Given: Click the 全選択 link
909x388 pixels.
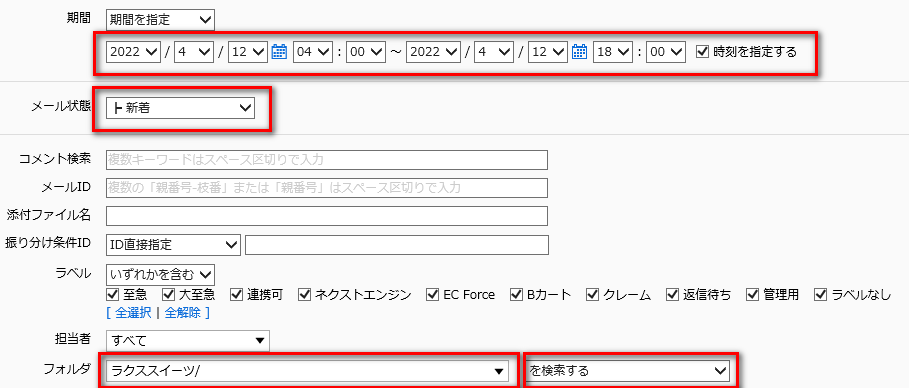Looking at the screenshot, I should pyautogui.click(x=133, y=313).
